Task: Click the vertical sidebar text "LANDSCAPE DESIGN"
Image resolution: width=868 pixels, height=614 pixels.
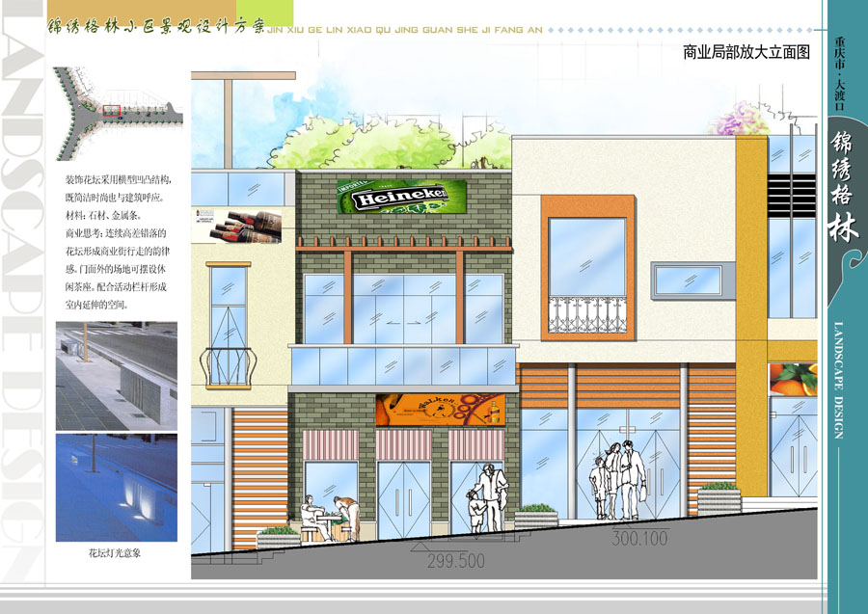Action: 839,381
